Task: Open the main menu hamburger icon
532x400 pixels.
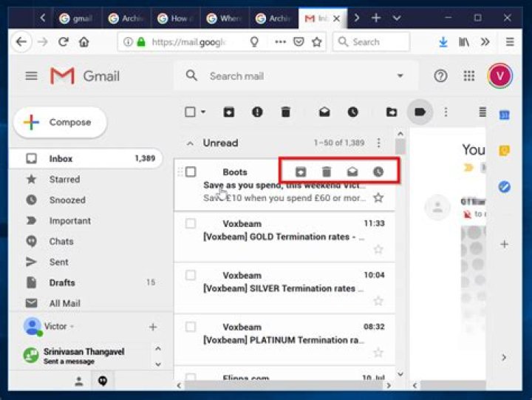Action: [31, 75]
